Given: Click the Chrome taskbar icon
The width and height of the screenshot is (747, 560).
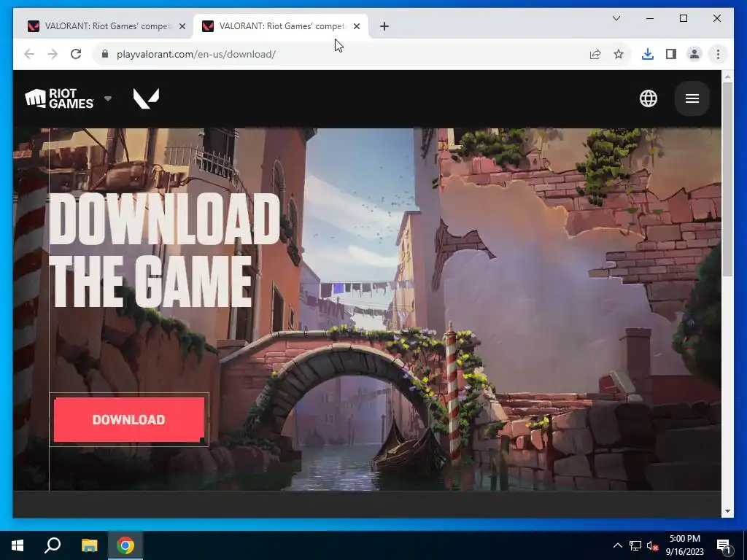Looking at the screenshot, I should (x=125, y=545).
